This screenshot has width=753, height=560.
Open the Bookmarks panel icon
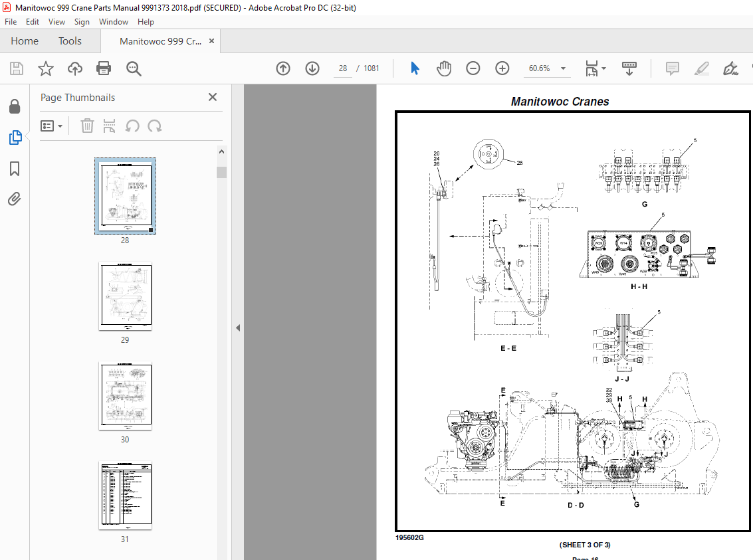pos(15,169)
